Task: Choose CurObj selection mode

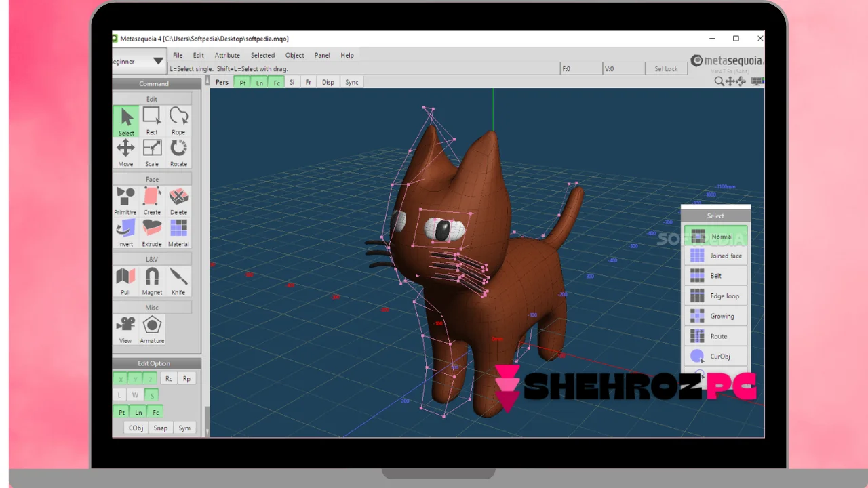Action: 715,356
